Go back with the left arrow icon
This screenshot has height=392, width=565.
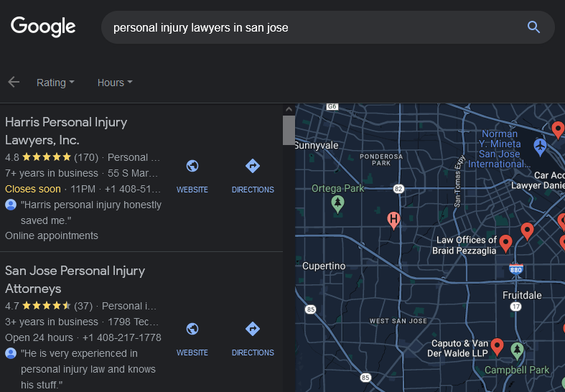(x=14, y=82)
